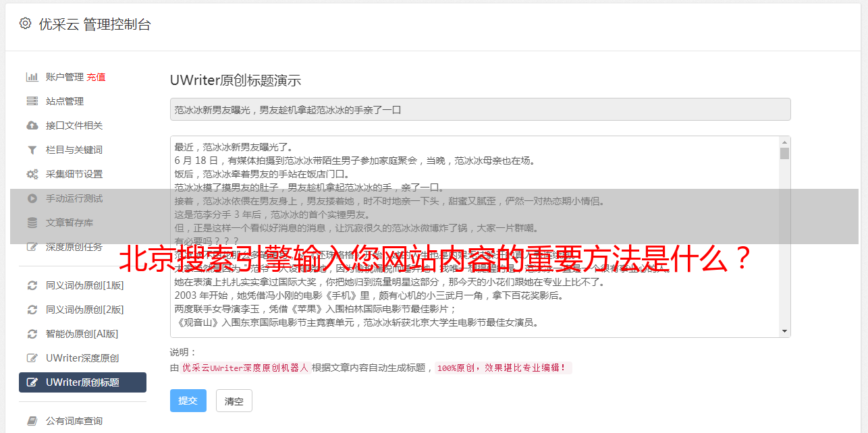Select the active UWriter原创标题 item
The image size is (868, 433).
(x=82, y=382)
